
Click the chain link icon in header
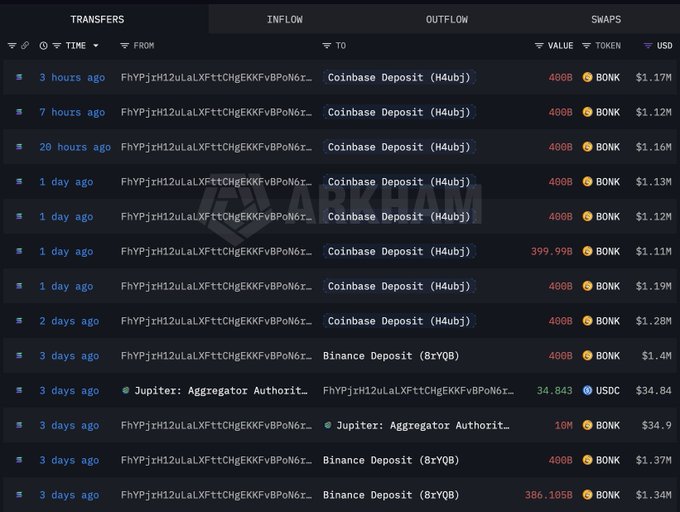point(25,46)
